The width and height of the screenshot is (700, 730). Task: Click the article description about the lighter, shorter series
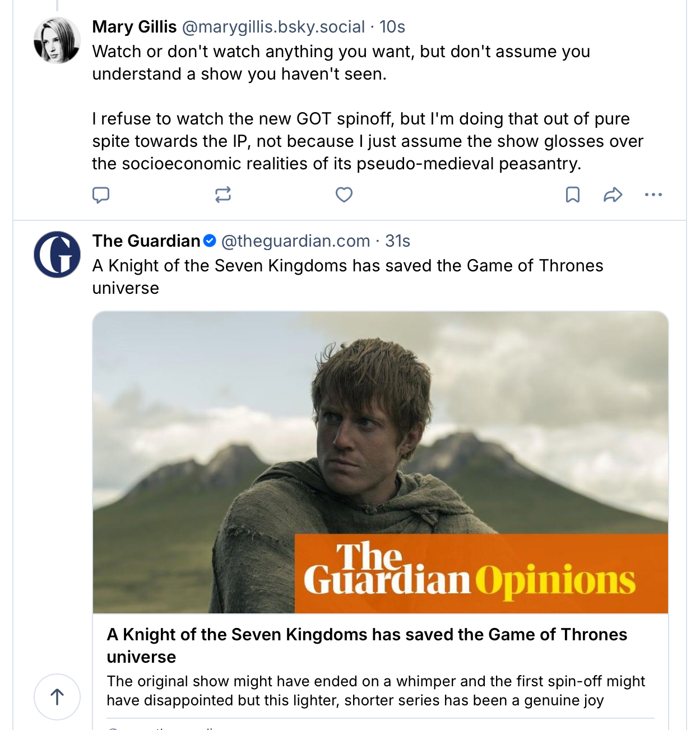click(376, 691)
